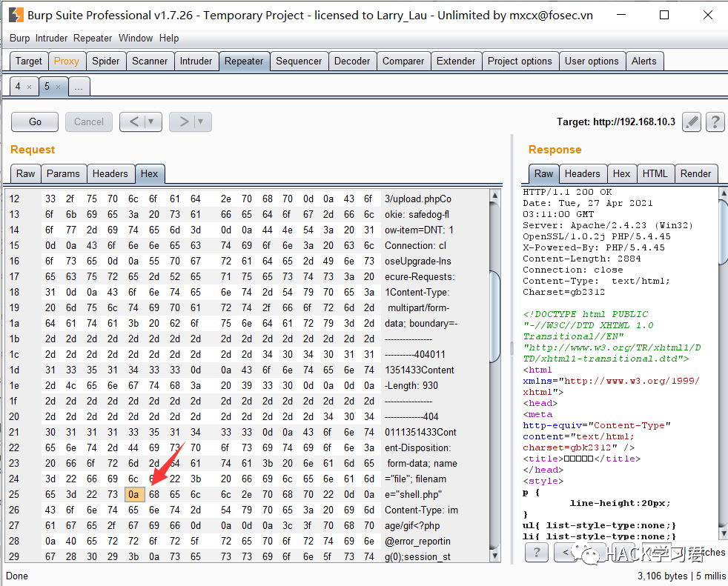The width and height of the screenshot is (728, 586).
Task: Click the help question mark next to Target
Action: tap(715, 122)
